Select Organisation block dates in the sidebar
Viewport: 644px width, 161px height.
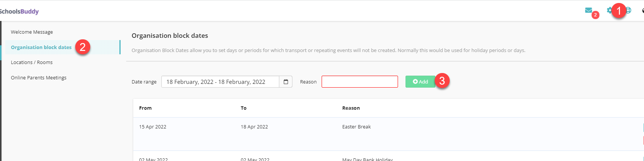pos(41,47)
